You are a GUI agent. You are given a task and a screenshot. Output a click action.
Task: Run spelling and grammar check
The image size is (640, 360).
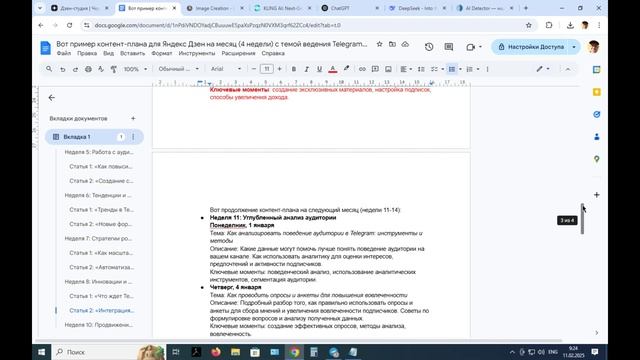click(x=101, y=69)
